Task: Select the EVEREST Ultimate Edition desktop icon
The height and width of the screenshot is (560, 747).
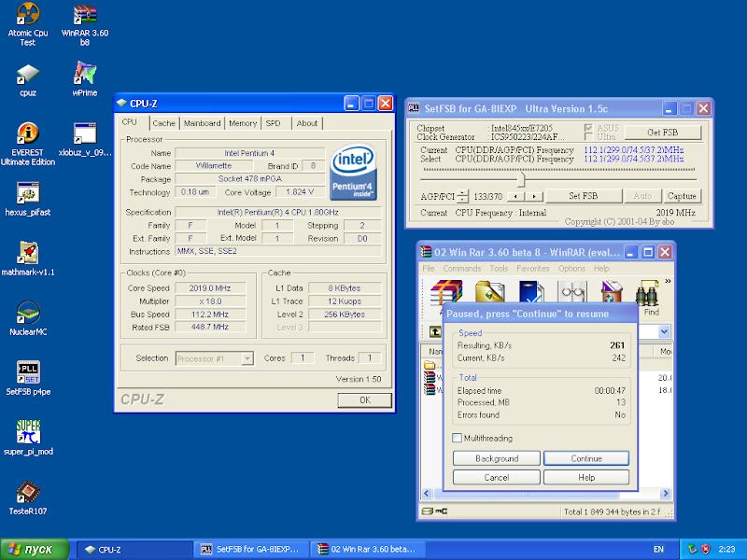Action: click(28, 143)
